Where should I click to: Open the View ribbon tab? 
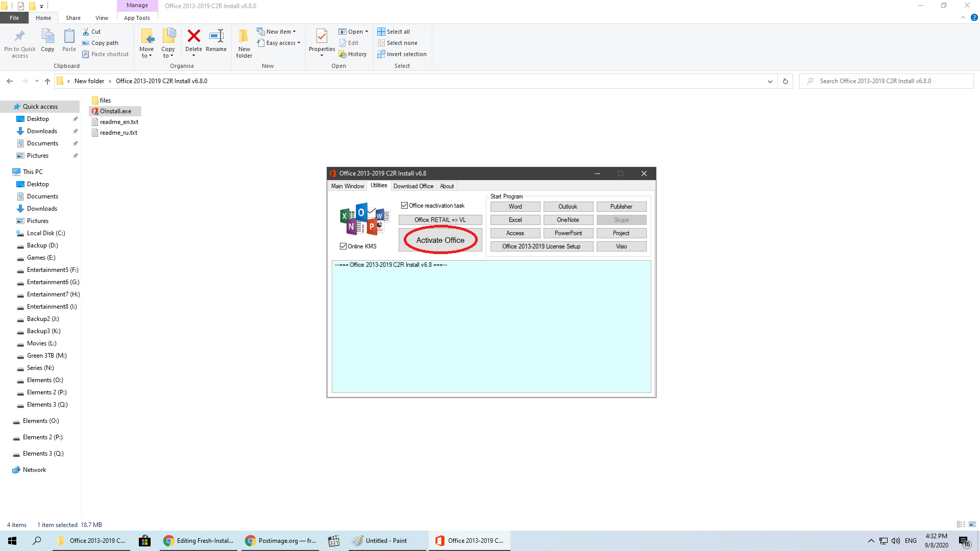[x=102, y=18]
